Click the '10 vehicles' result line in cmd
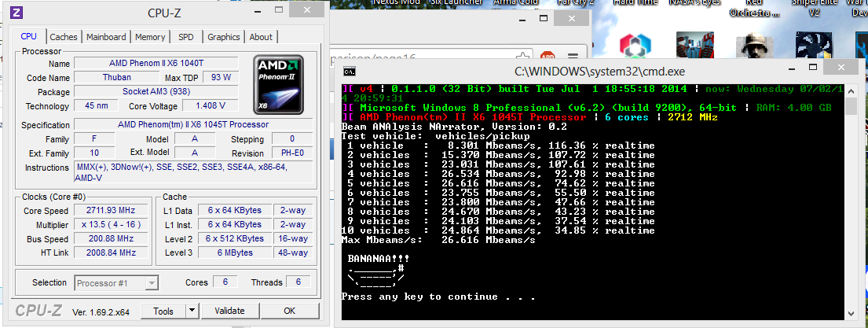Image resolution: width=868 pixels, height=328 pixels. click(x=498, y=230)
